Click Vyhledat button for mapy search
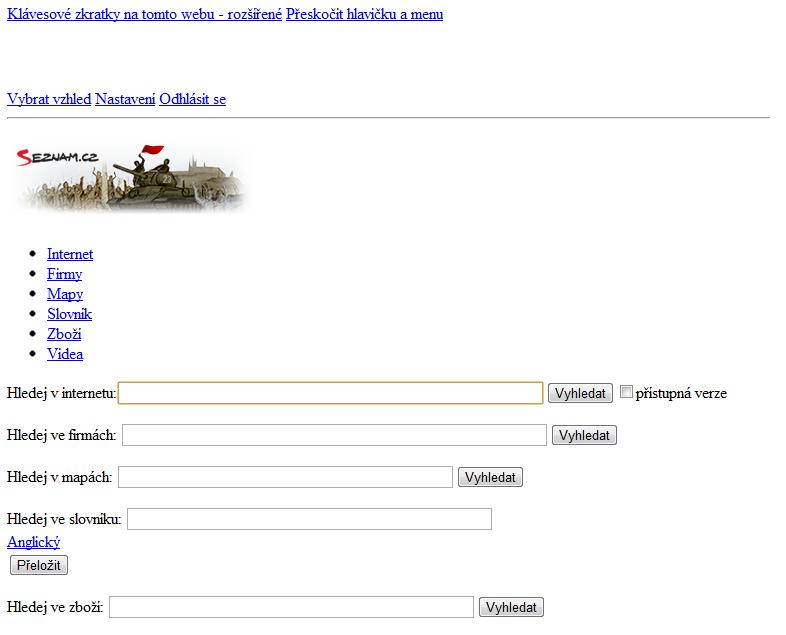This screenshot has height=635, width=786. (x=490, y=477)
